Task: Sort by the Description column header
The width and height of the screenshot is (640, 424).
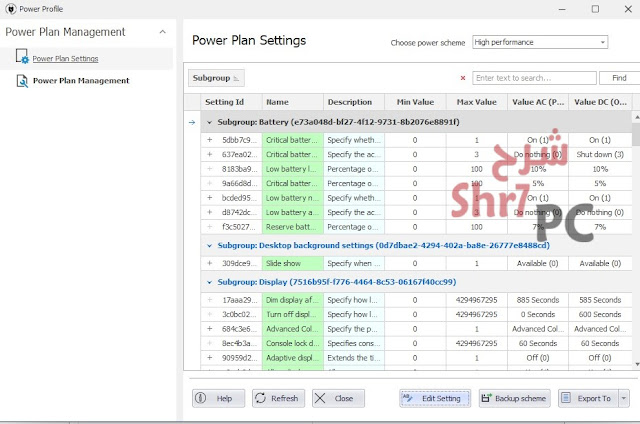Action: click(x=354, y=102)
